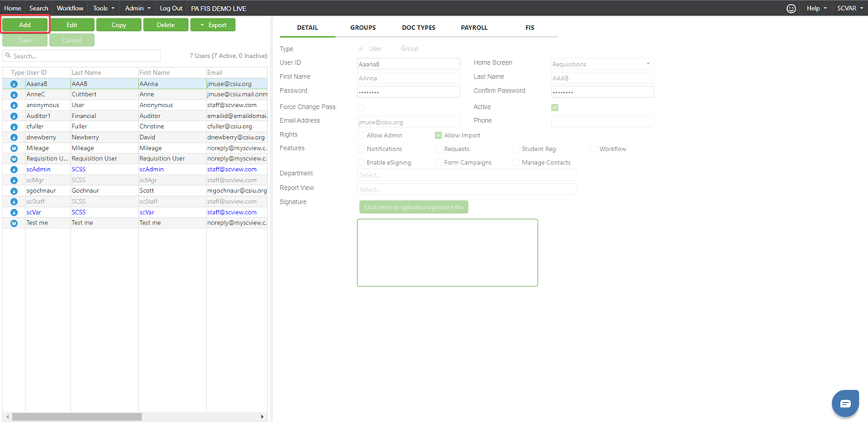The height and width of the screenshot is (426, 868).
Task: Click the group type icon for Mileage
Action: 14,148
